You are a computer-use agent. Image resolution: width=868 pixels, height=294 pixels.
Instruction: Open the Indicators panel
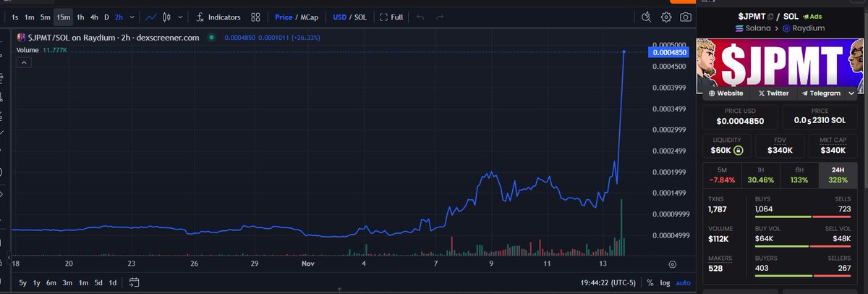click(218, 17)
